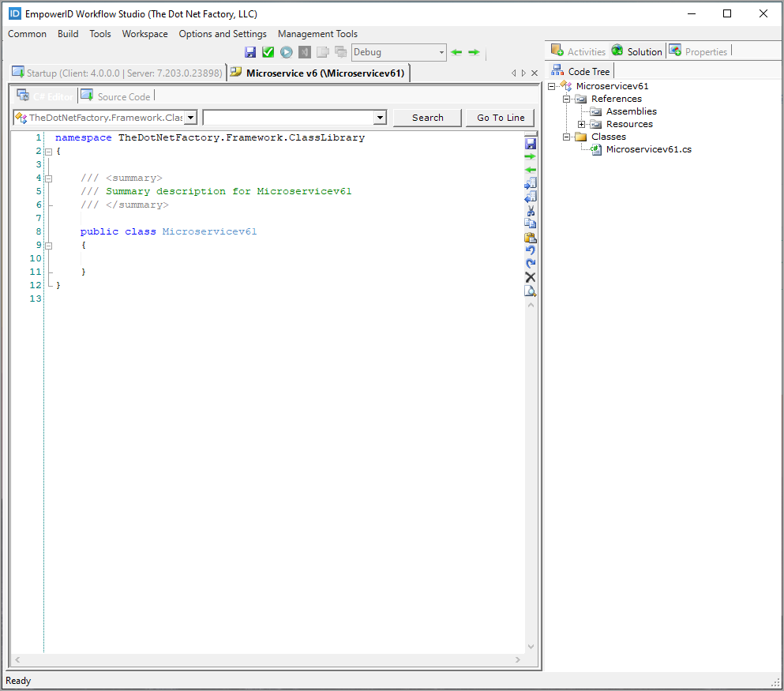The height and width of the screenshot is (691, 784).
Task: Expand the Resources tree node
Action: point(582,124)
